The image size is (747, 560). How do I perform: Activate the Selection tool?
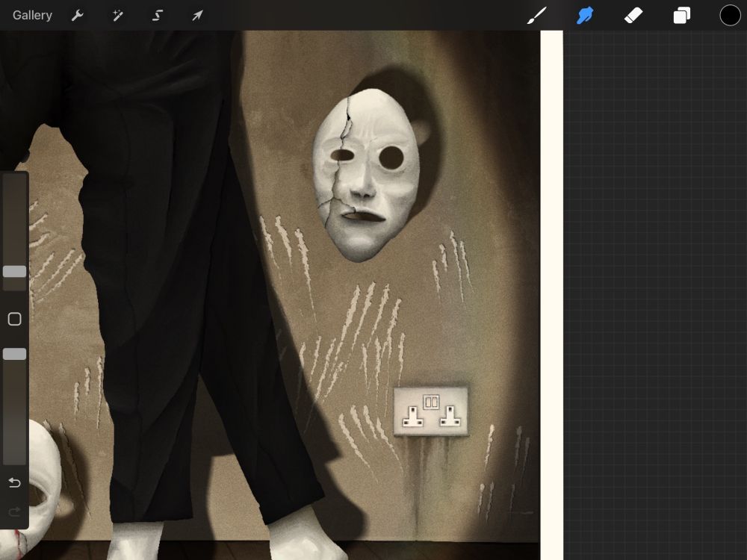(x=158, y=15)
